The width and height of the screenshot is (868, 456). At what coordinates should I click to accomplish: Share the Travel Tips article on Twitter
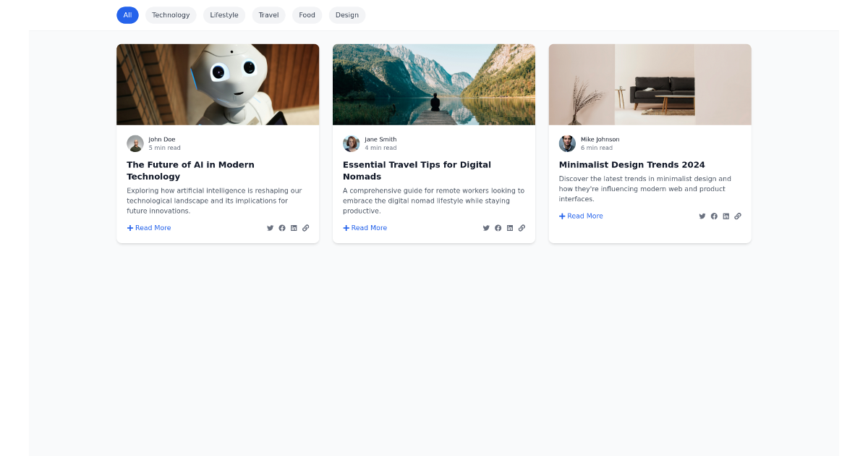[486, 227]
